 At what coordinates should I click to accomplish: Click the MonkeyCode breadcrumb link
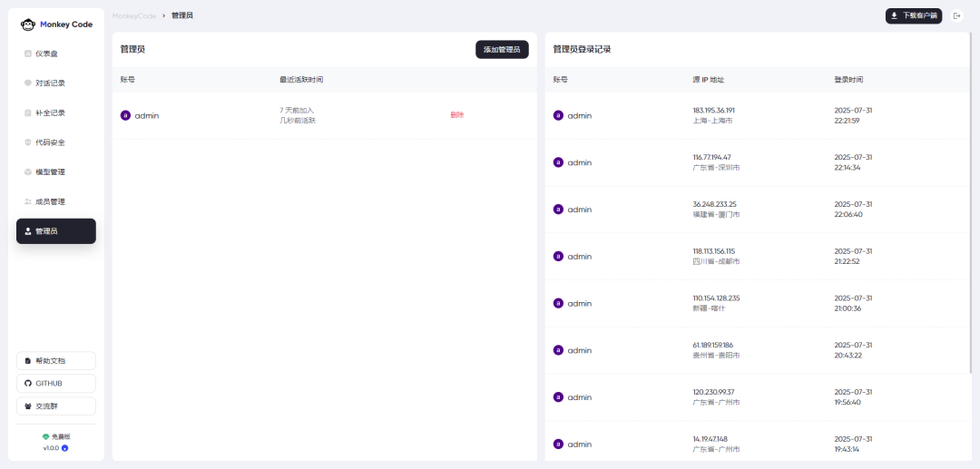[134, 15]
